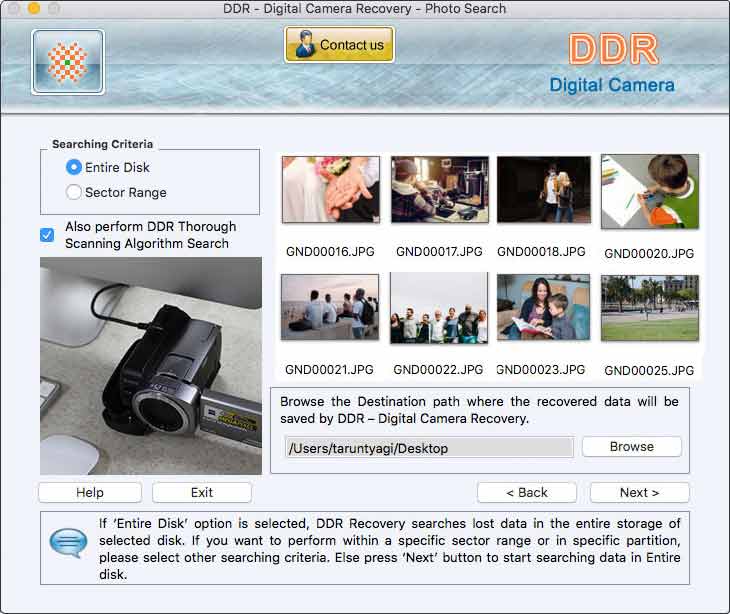Image resolution: width=730 pixels, height=614 pixels.
Task: Go back with the < Back button
Action: click(527, 493)
